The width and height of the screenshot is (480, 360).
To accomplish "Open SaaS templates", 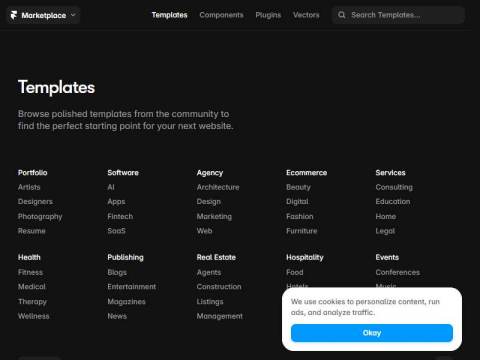I will click(116, 231).
